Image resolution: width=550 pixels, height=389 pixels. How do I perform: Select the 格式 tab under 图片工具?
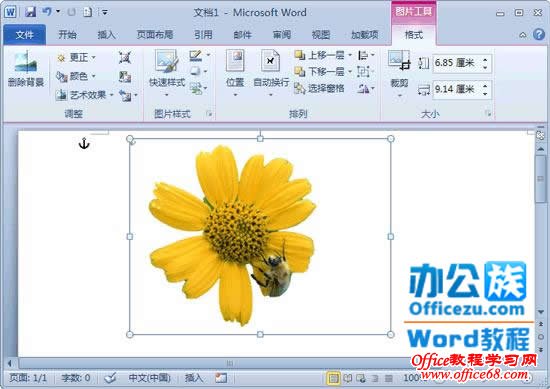[414, 34]
